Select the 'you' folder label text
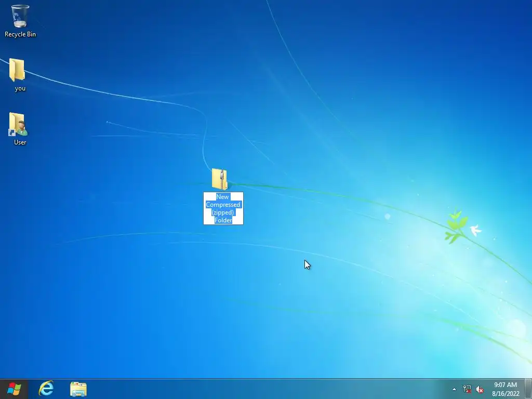Image resolution: width=532 pixels, height=399 pixels. 20,88
